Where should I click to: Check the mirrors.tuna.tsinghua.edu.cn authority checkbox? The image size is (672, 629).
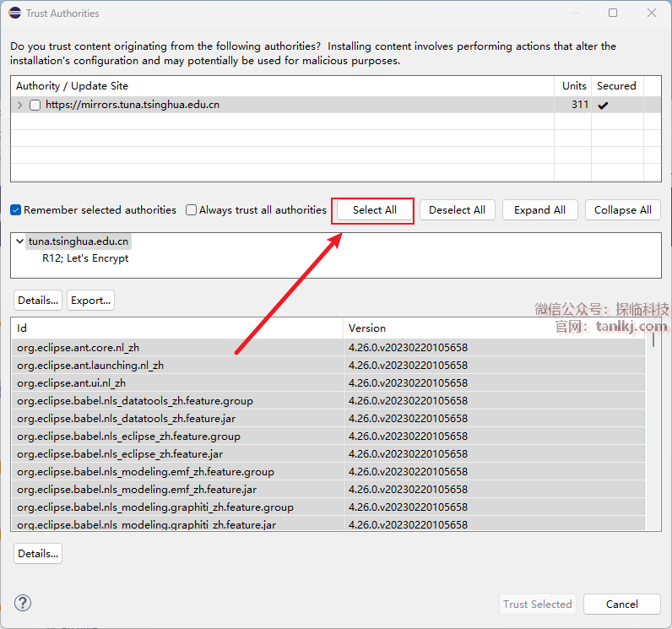(35, 106)
